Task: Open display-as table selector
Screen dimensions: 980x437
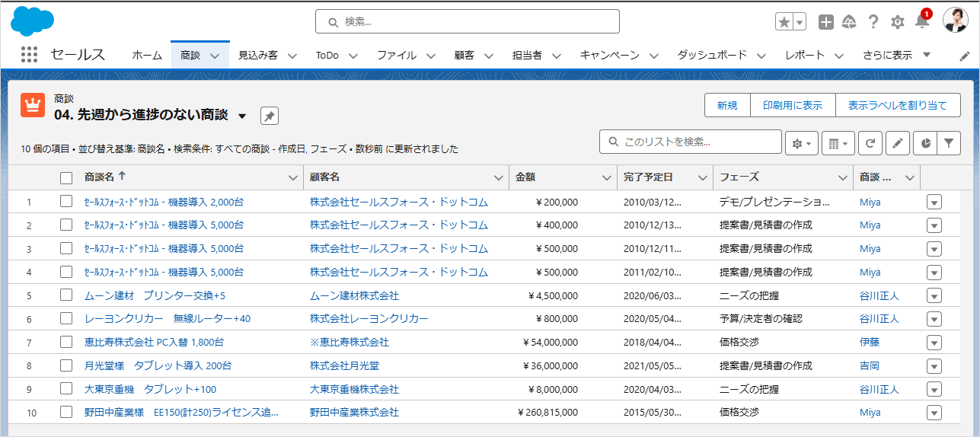Action: [x=838, y=143]
